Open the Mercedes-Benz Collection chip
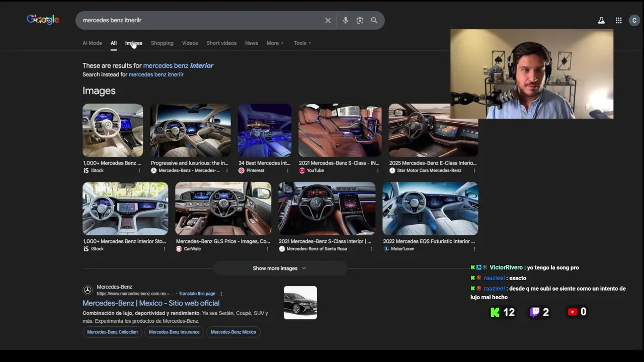Screen dimensions: 644x362 point(112,332)
